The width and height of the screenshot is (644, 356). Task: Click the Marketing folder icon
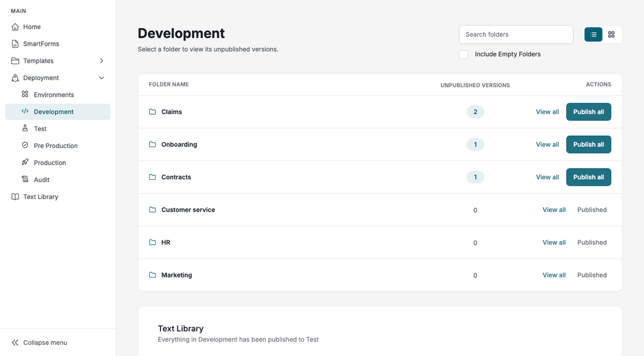coord(152,275)
